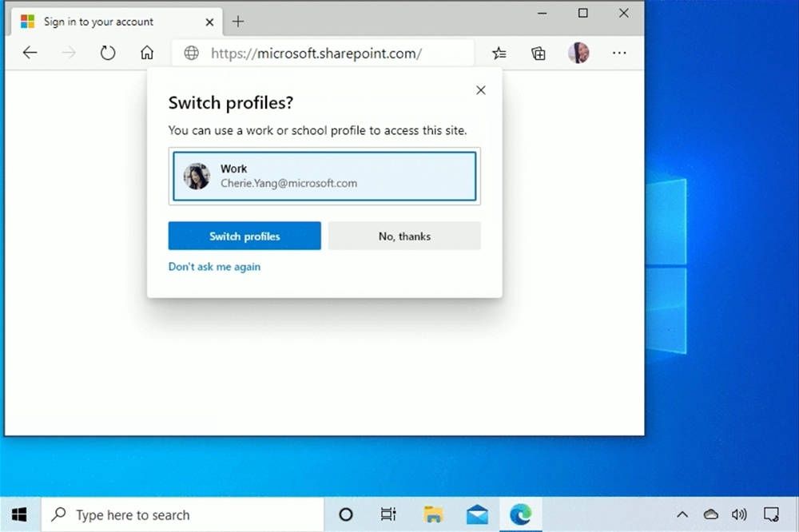Close the 'Sign in to your account' tab
Screen dimensions: 799x532
pyautogui.click(x=209, y=22)
